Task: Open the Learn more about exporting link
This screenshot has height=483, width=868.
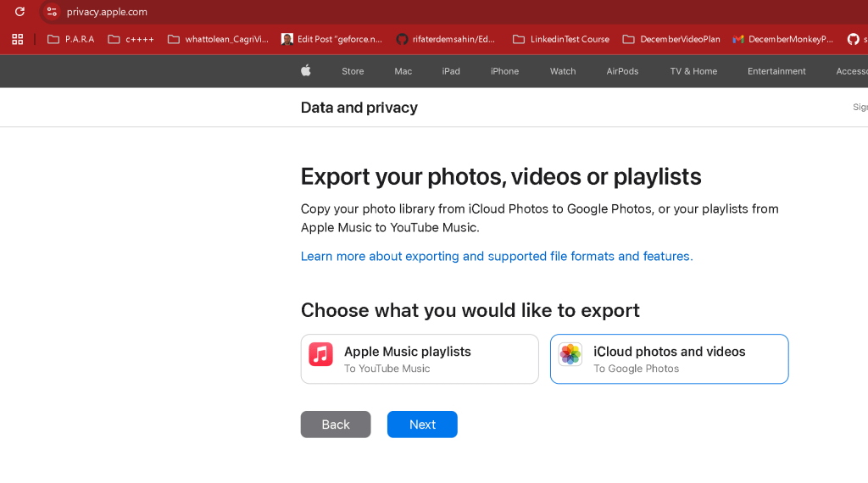Action: point(497,256)
